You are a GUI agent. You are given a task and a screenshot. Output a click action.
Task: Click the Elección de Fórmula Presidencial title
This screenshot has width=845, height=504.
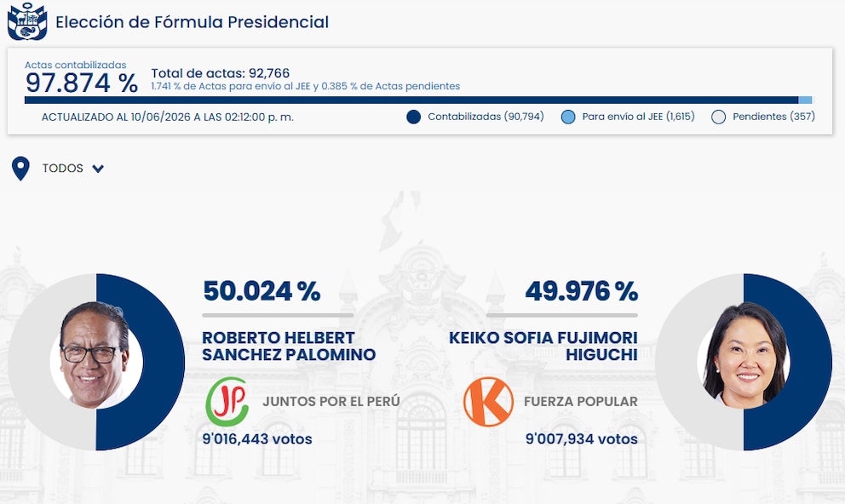192,22
